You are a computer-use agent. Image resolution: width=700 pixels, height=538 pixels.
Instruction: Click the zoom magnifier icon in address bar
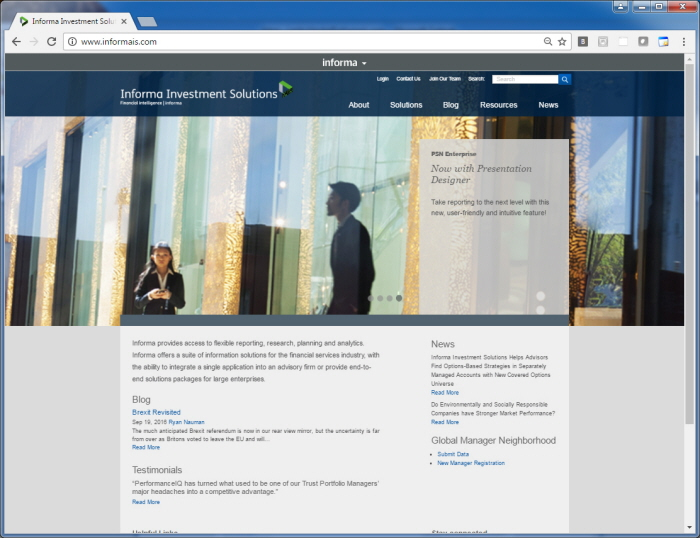(x=548, y=42)
